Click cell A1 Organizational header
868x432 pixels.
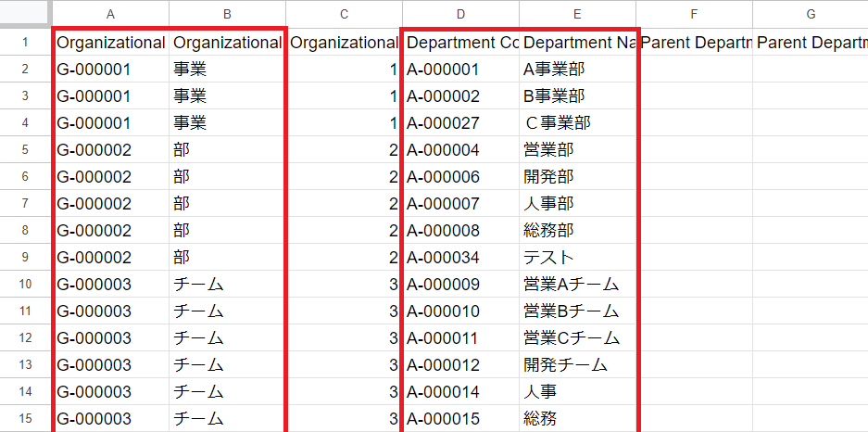111,43
